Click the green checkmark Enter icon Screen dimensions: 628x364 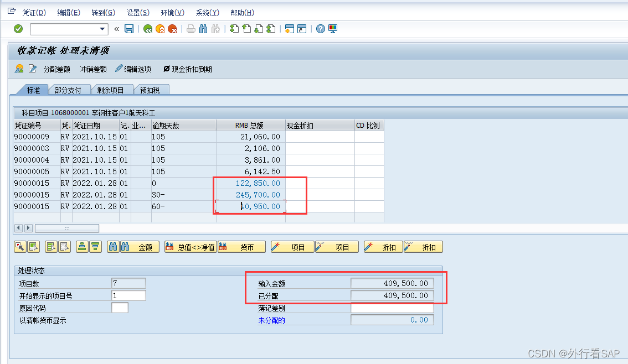point(18,29)
